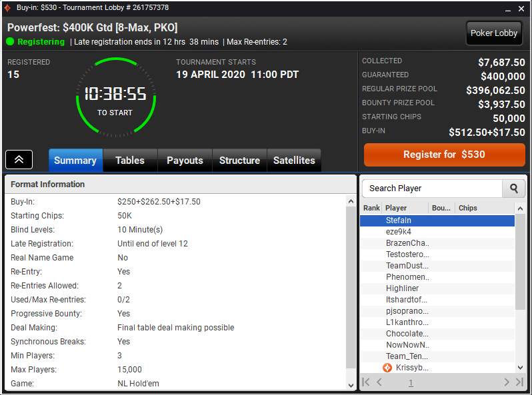Image resolution: width=532 pixels, height=395 pixels.
Task: Close the Tournament Lobby window
Action: pos(521,9)
